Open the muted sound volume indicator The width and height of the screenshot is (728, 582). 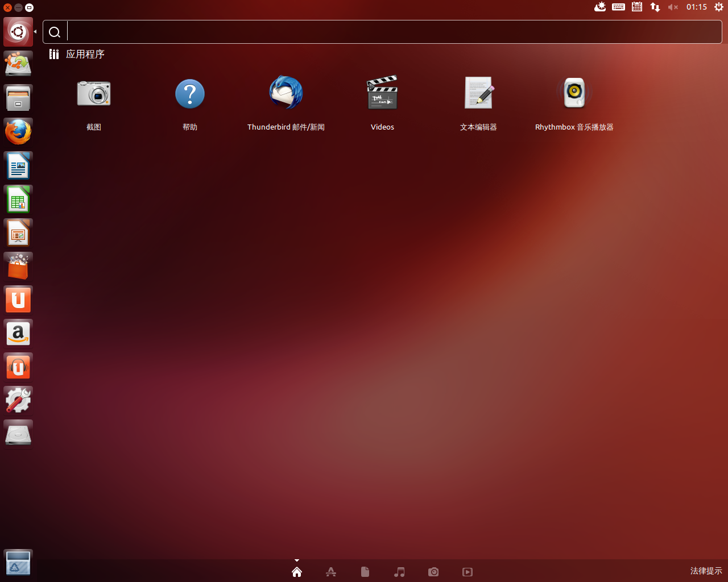pos(673,7)
